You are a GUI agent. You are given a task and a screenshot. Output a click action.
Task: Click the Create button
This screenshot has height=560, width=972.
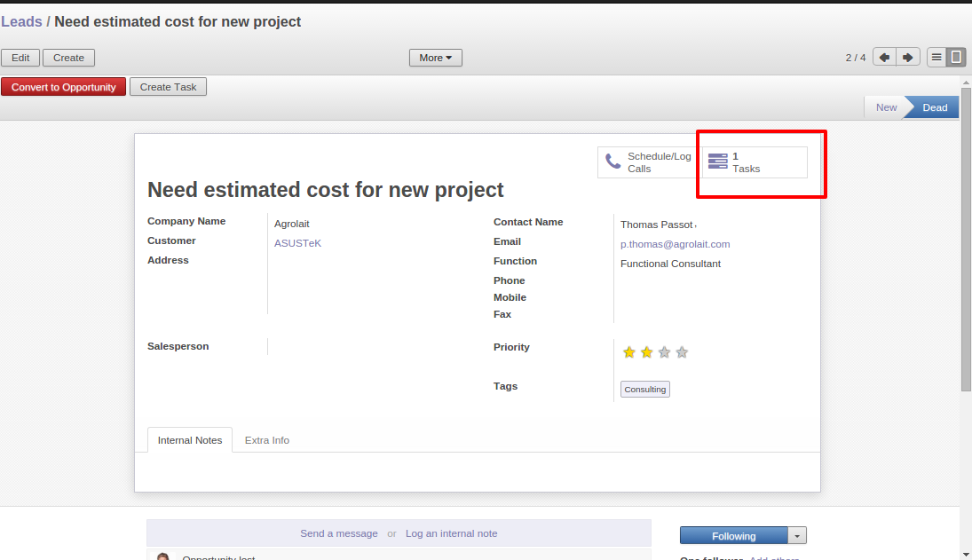coord(69,58)
